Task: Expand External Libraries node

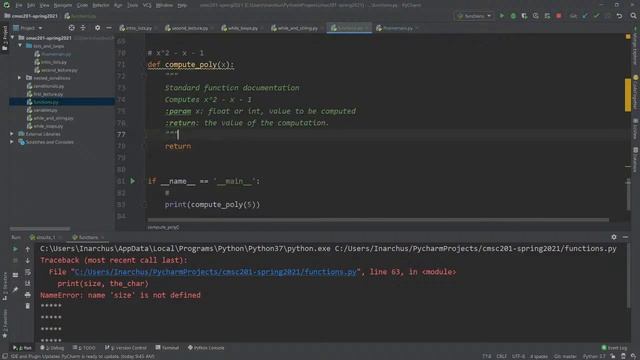Action: pos(12,134)
